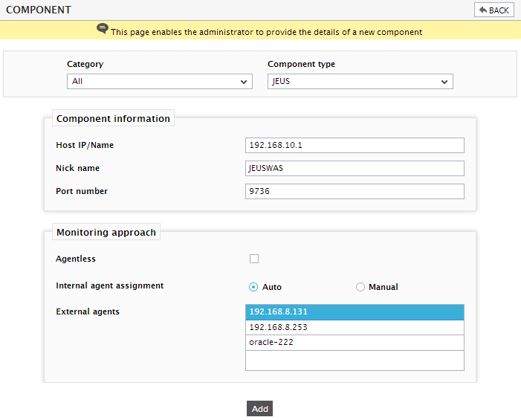The width and height of the screenshot is (521, 420).
Task: Select Manual internal agent assignment
Action: click(360, 287)
